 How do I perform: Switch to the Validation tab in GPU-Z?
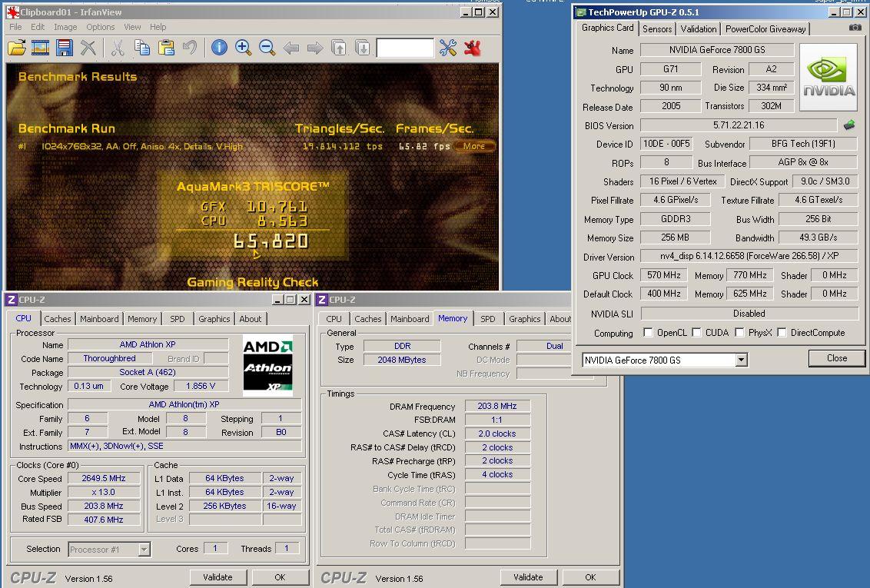click(698, 29)
